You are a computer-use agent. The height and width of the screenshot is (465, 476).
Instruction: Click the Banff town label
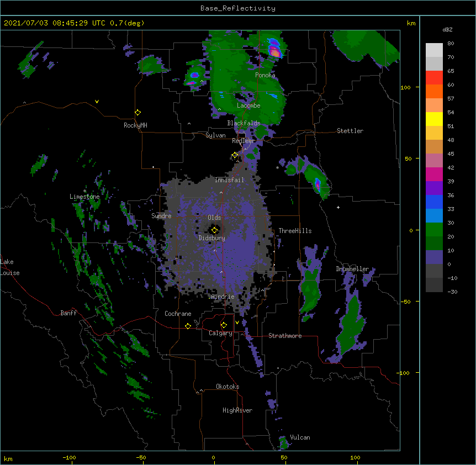(x=68, y=313)
